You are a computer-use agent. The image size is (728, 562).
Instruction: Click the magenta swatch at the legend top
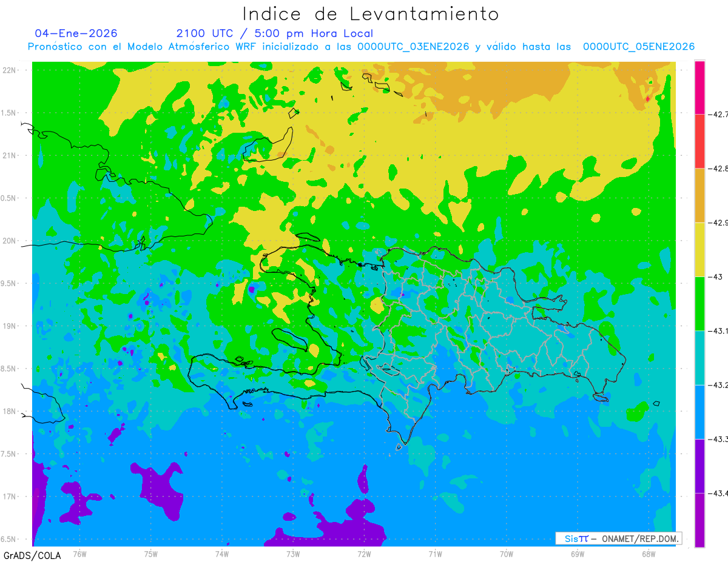click(x=699, y=87)
